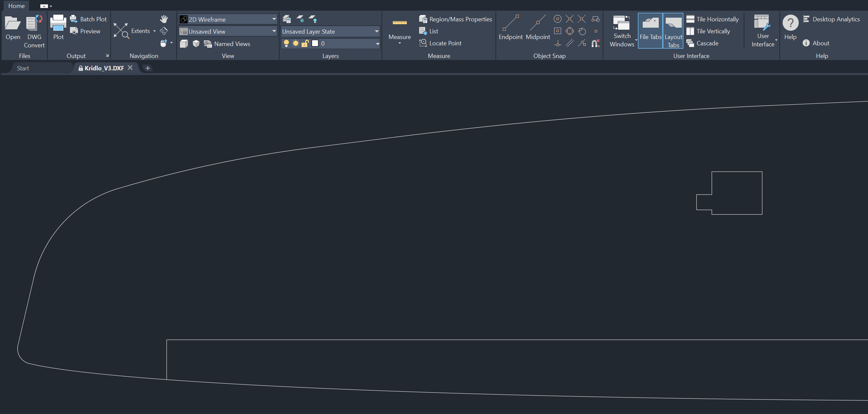The height and width of the screenshot is (414, 868).
Task: Click the Measure ruler icon
Action: pos(400,23)
